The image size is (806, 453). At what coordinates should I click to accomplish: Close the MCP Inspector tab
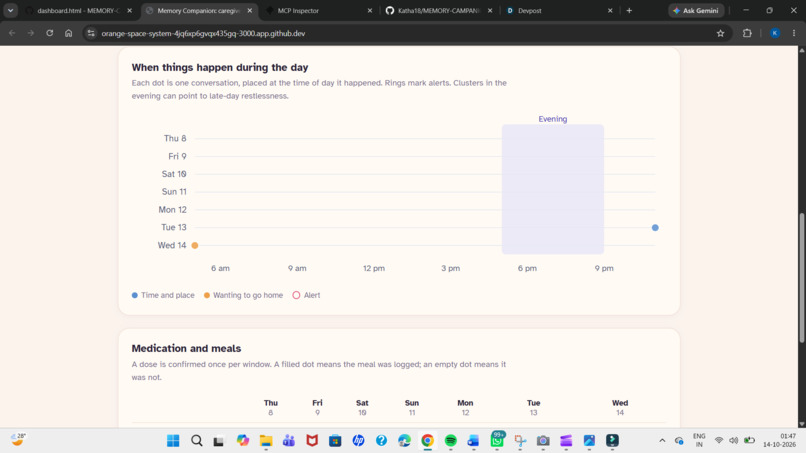pos(370,10)
